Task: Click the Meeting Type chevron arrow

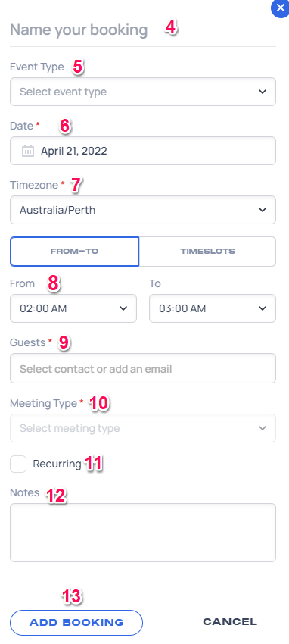Action: coord(263,428)
